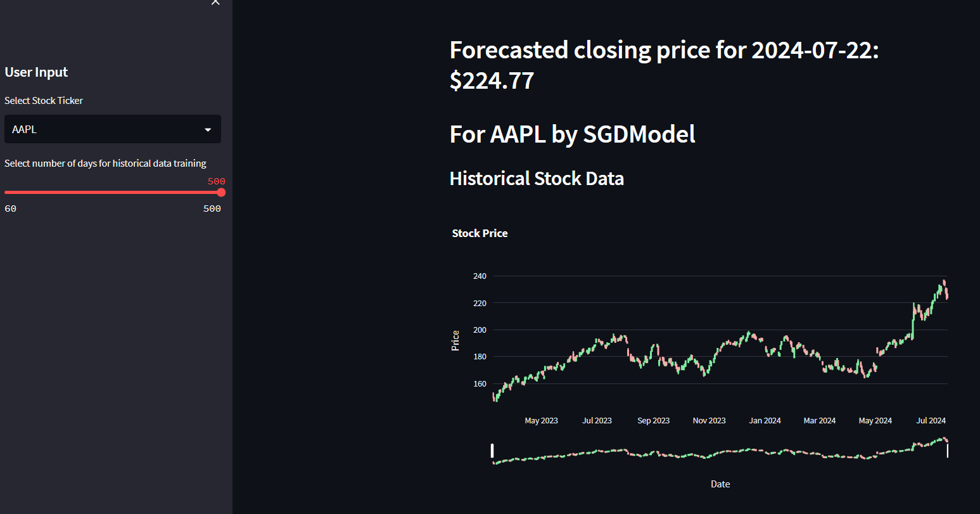Click the Jan 2024 x-axis label
Image resolution: width=980 pixels, height=514 pixels.
[x=765, y=421]
